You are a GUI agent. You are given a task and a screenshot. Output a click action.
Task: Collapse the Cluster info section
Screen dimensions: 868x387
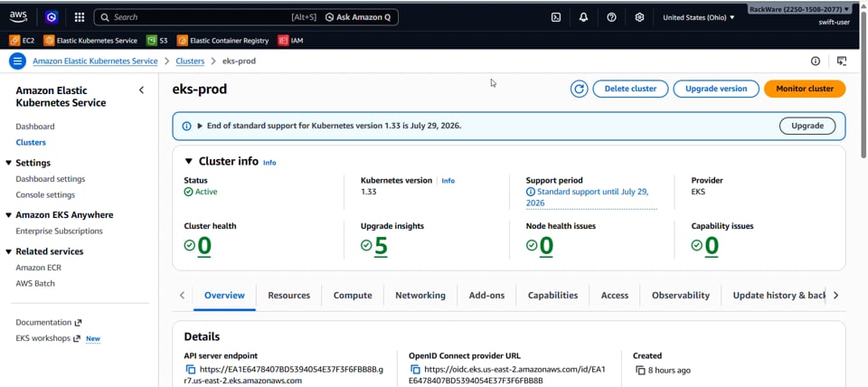click(x=189, y=161)
